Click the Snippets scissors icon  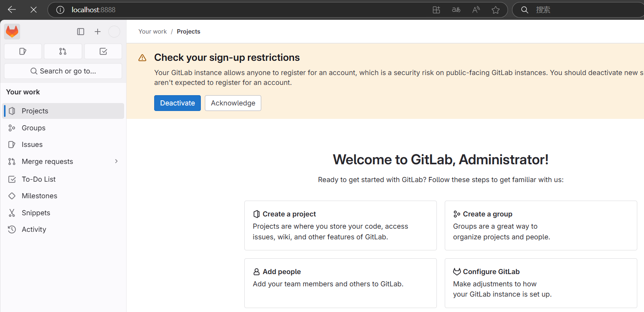click(12, 213)
